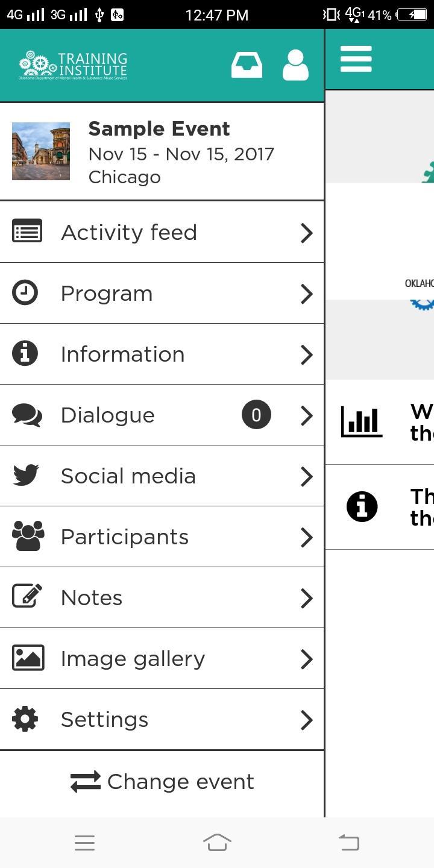Select the Sample Event photo thumbnail

(x=41, y=151)
